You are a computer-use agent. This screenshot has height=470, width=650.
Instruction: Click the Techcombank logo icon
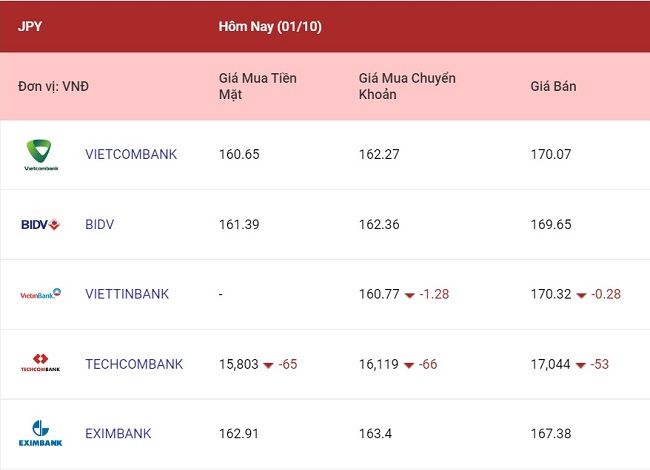(x=41, y=363)
